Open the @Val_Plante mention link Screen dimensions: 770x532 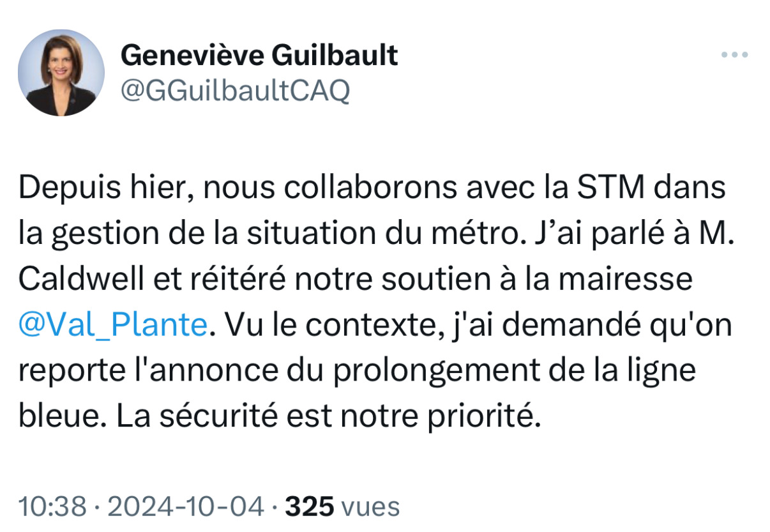pos(114,326)
